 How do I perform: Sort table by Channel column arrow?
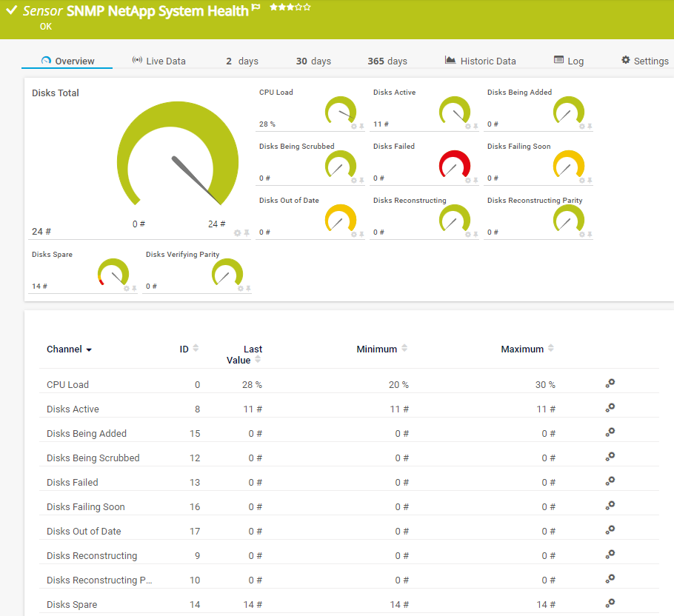tap(89, 349)
